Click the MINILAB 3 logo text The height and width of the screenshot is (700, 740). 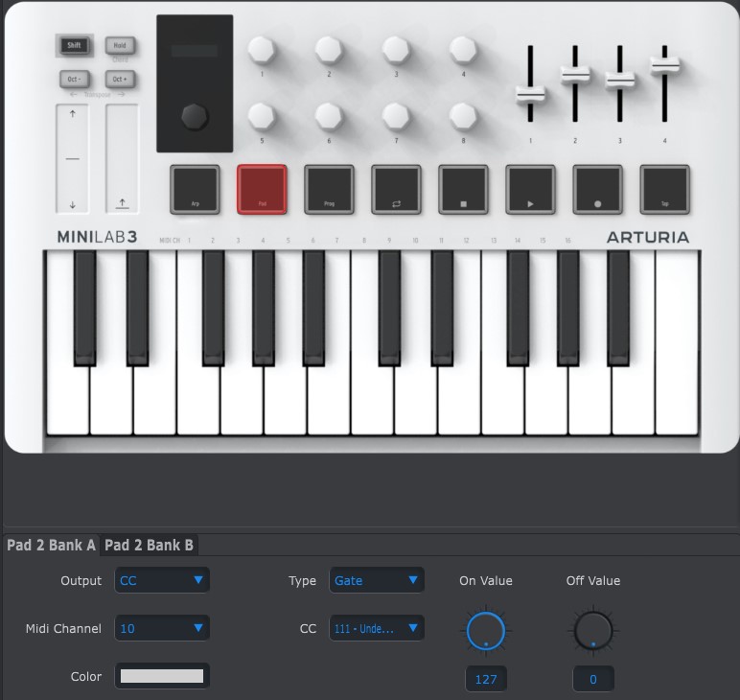click(x=97, y=237)
